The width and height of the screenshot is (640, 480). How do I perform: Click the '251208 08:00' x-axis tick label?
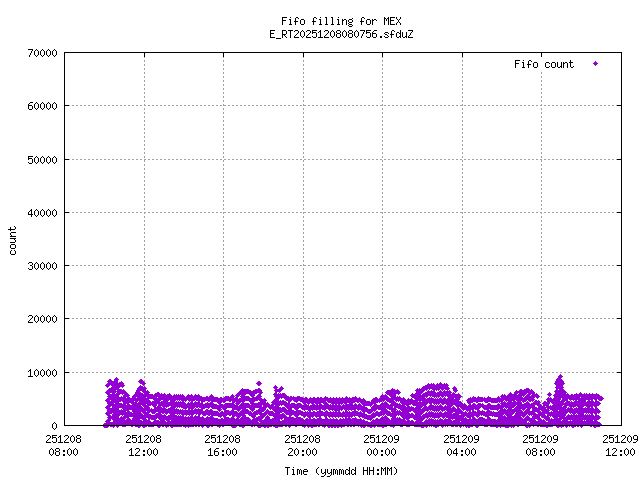click(64, 445)
